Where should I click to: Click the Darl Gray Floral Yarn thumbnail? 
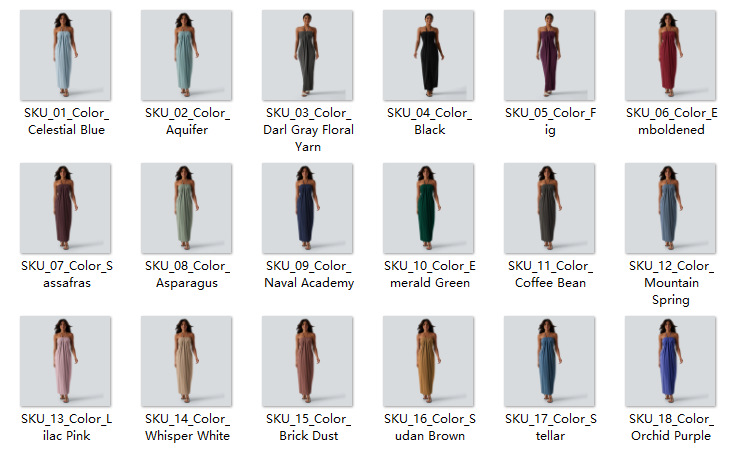pos(307,55)
